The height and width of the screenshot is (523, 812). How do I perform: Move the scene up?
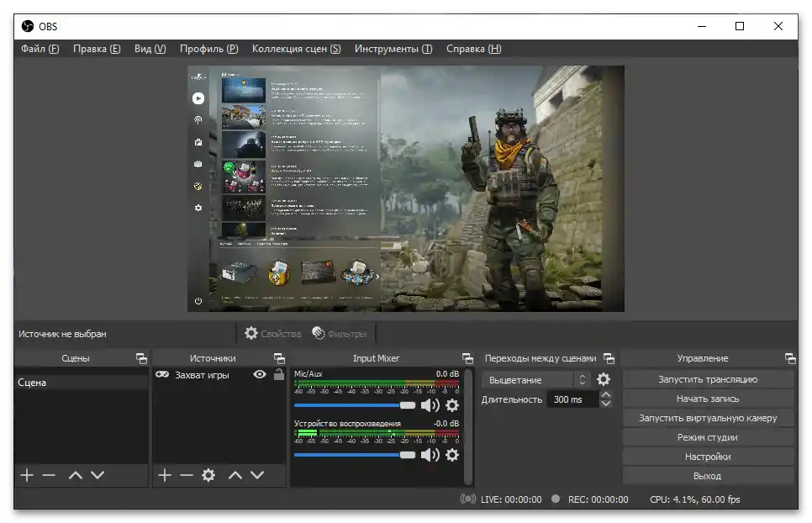tap(76, 475)
